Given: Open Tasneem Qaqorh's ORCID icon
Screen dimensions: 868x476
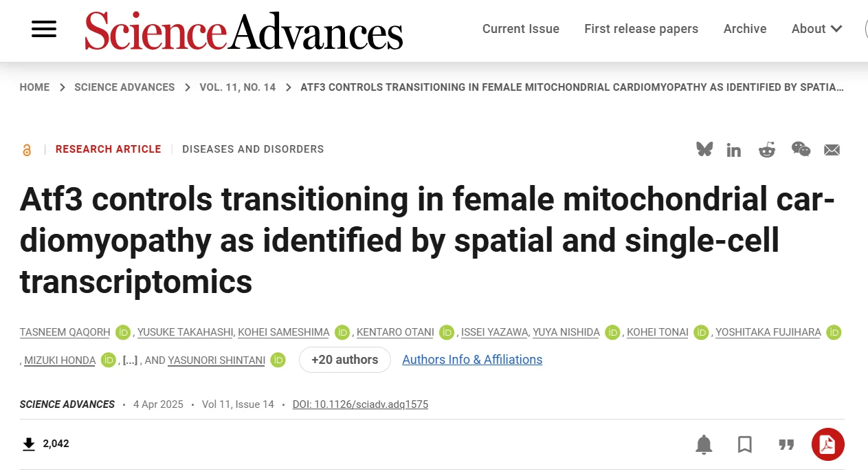Looking at the screenshot, I should point(123,332).
